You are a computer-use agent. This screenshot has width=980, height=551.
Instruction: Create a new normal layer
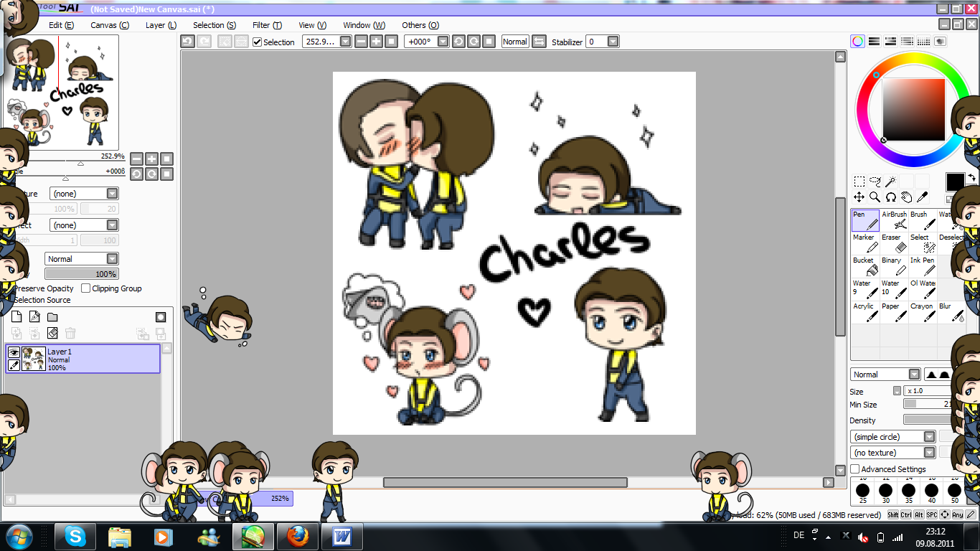pyautogui.click(x=17, y=317)
